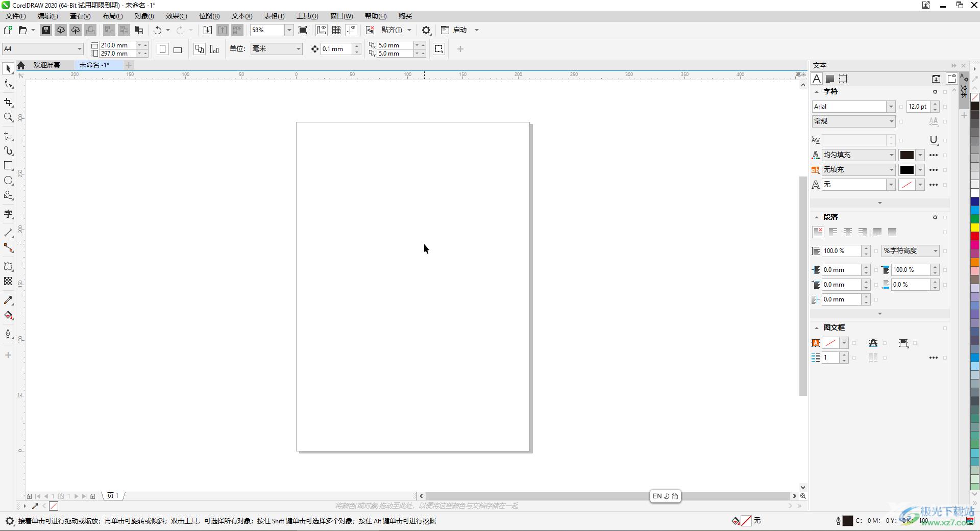Choose center paragraph alignment
The height and width of the screenshot is (531, 980).
[x=848, y=232]
